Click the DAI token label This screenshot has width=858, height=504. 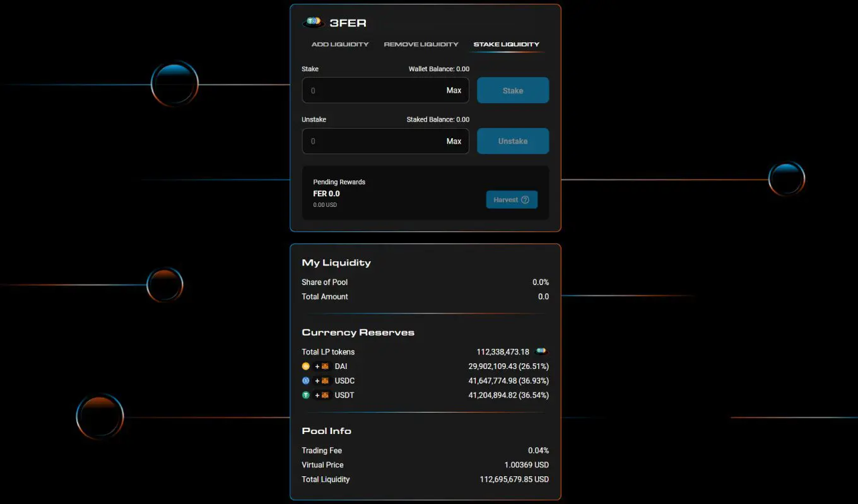click(341, 366)
